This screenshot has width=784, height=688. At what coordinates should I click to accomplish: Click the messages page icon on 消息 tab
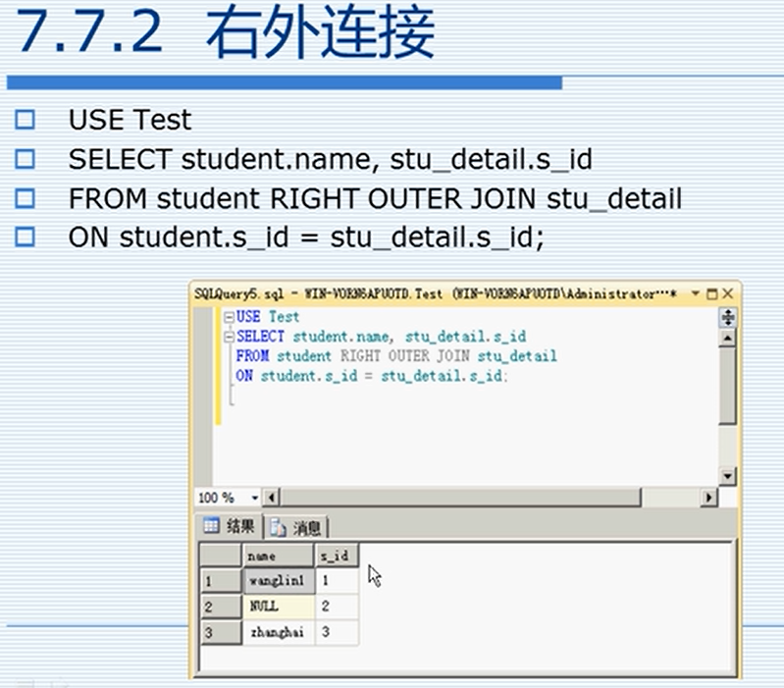278,527
